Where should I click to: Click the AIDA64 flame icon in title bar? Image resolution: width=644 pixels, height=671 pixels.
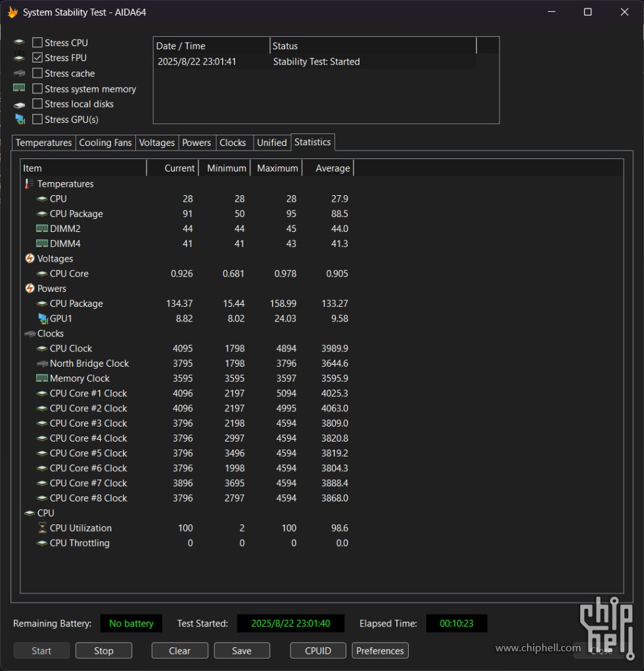pos(13,12)
